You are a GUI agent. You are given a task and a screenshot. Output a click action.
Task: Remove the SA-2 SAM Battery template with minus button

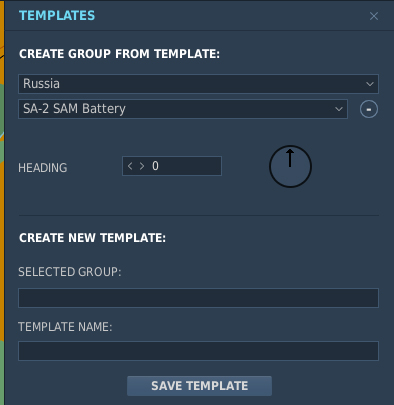(369, 109)
